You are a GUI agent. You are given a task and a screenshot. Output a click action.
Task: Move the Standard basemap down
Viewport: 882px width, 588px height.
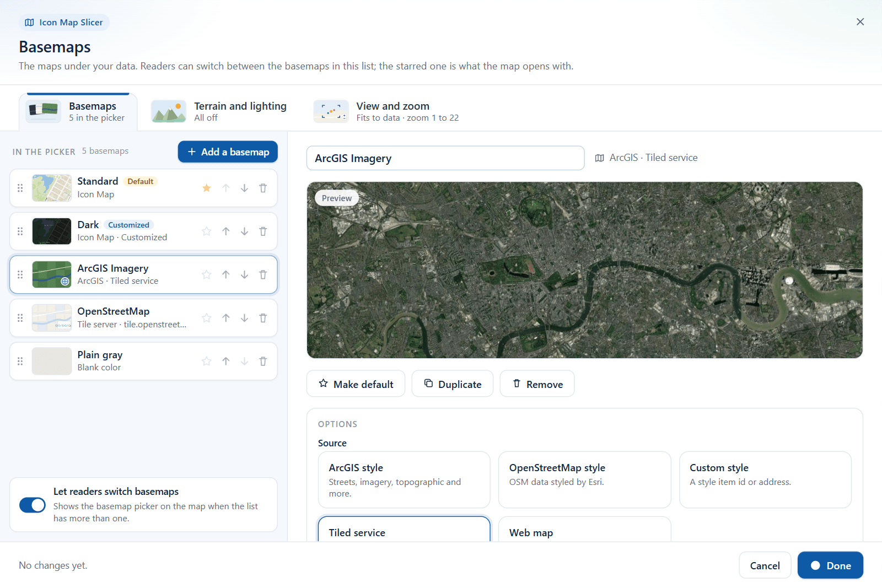(x=244, y=188)
